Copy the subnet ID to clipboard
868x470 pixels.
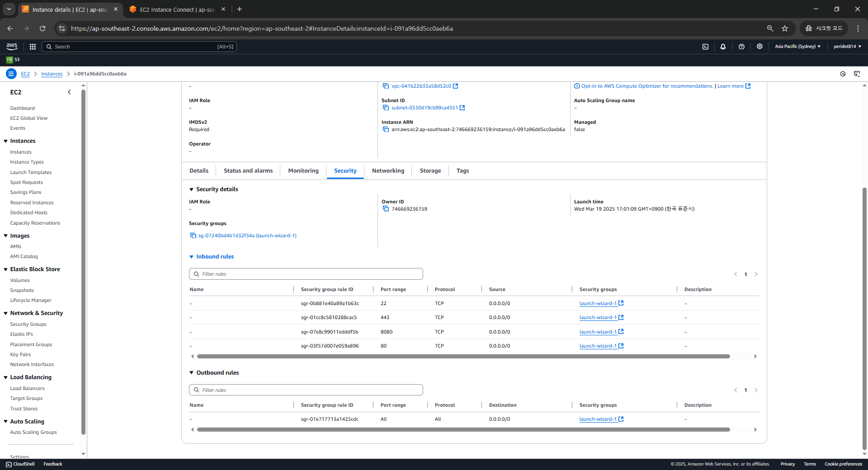pos(386,108)
